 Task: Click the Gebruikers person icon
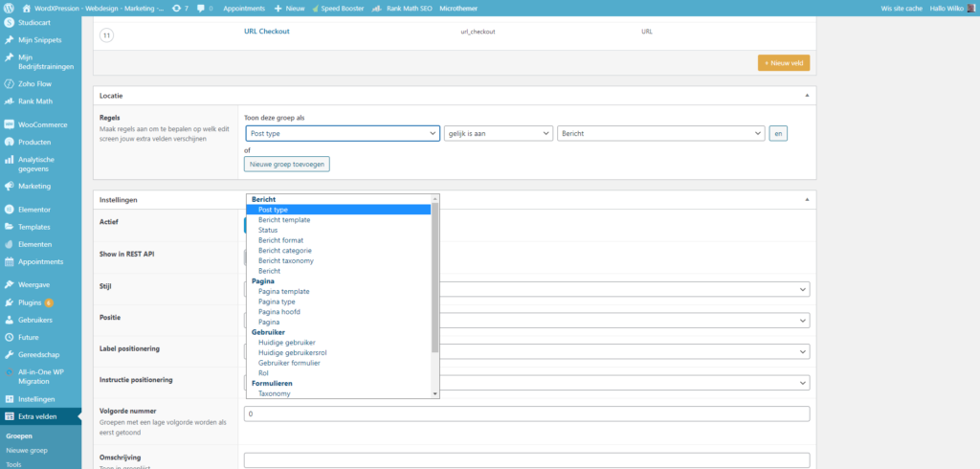point(9,321)
